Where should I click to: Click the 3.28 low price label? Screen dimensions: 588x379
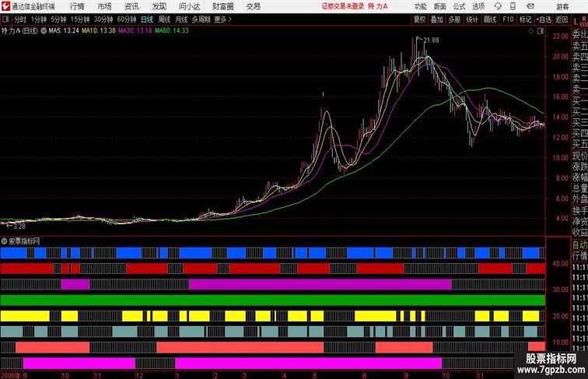click(19, 226)
